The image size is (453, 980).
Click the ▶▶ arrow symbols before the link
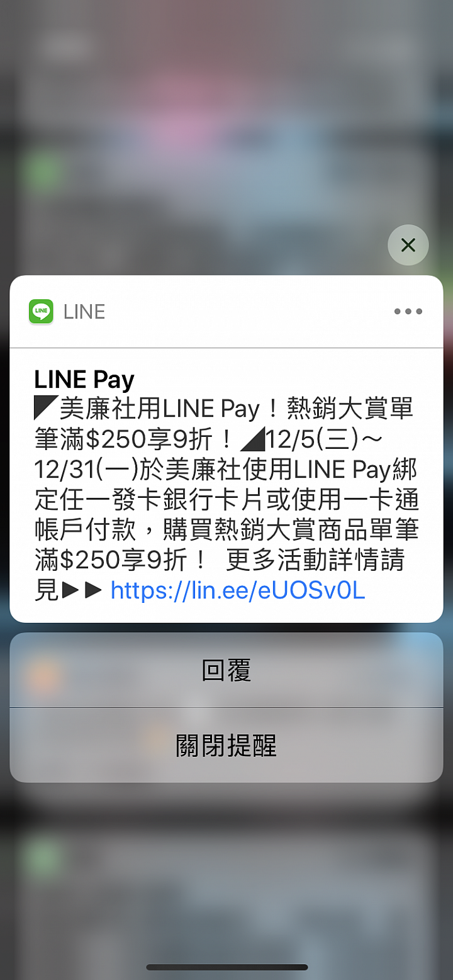82,590
